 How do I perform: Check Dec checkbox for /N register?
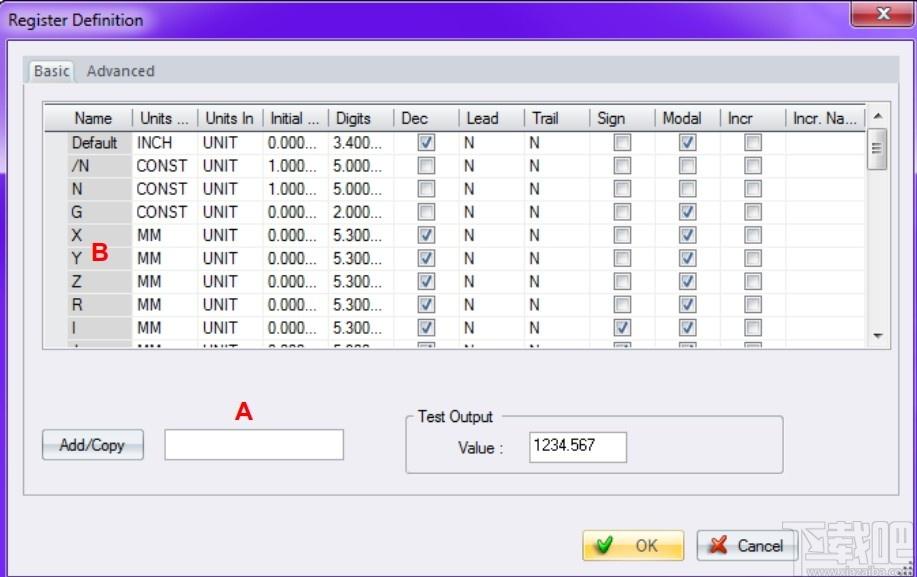click(426, 165)
